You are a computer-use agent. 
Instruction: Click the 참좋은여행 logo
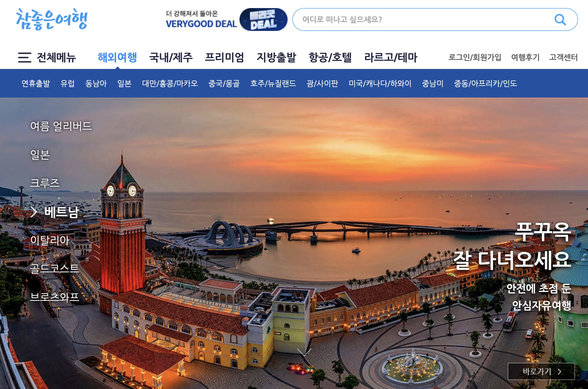pos(52,19)
